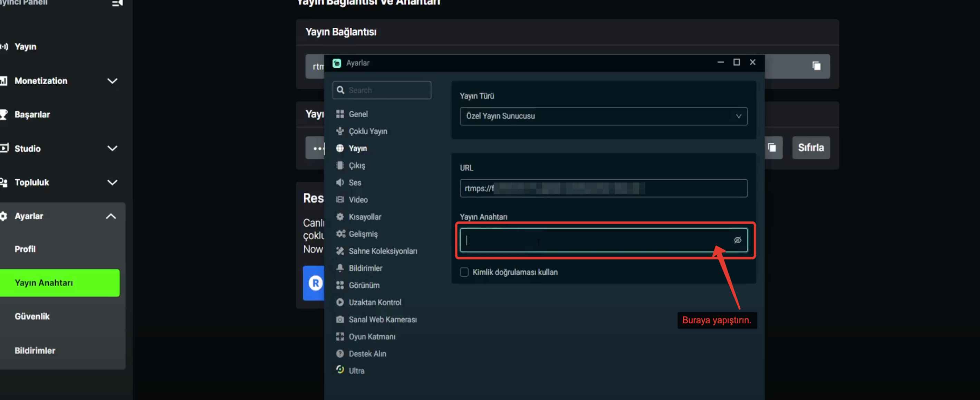Click inside the Search field in Ayarlar

coord(382,90)
